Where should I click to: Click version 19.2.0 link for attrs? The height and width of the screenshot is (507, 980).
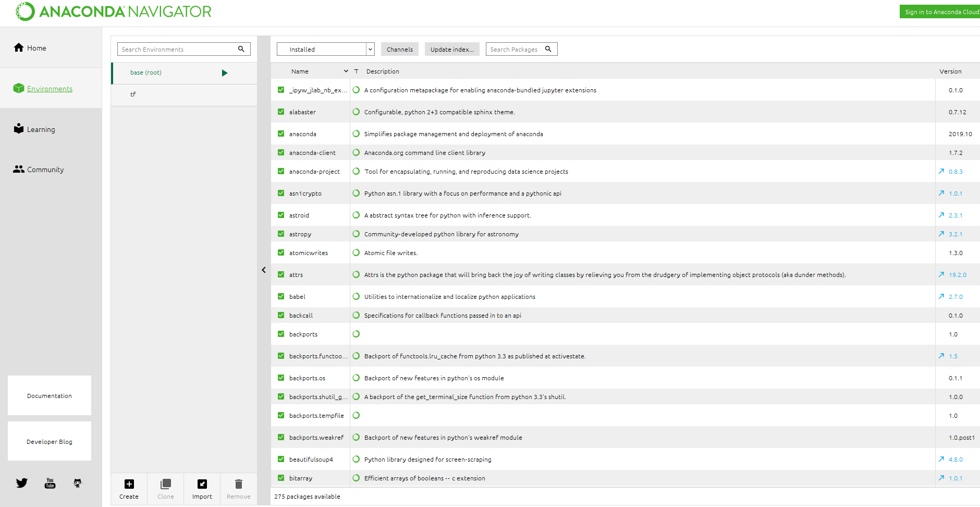click(958, 275)
